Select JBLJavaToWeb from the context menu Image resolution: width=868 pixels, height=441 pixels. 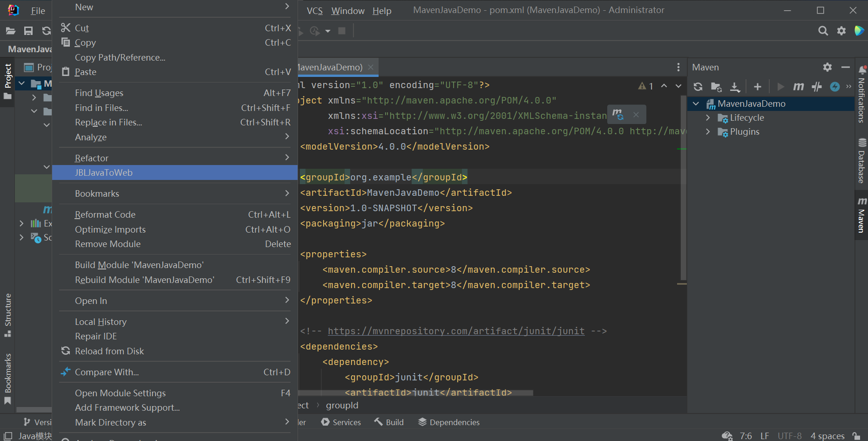click(104, 172)
